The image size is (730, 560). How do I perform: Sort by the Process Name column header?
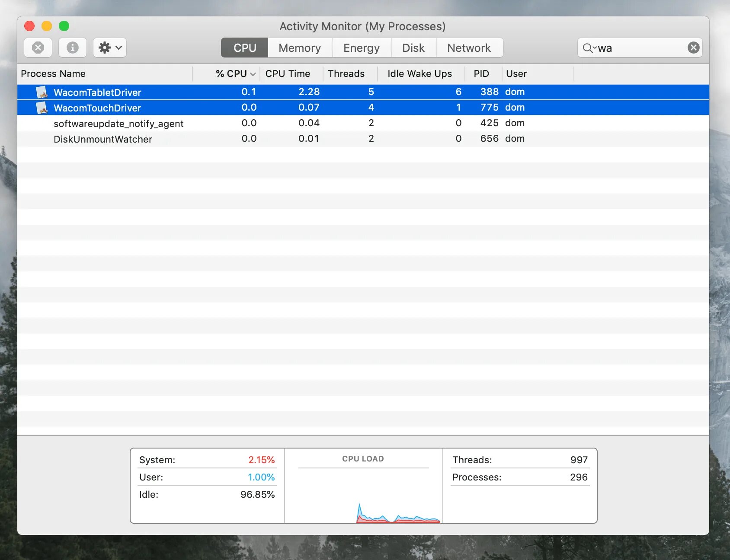105,74
